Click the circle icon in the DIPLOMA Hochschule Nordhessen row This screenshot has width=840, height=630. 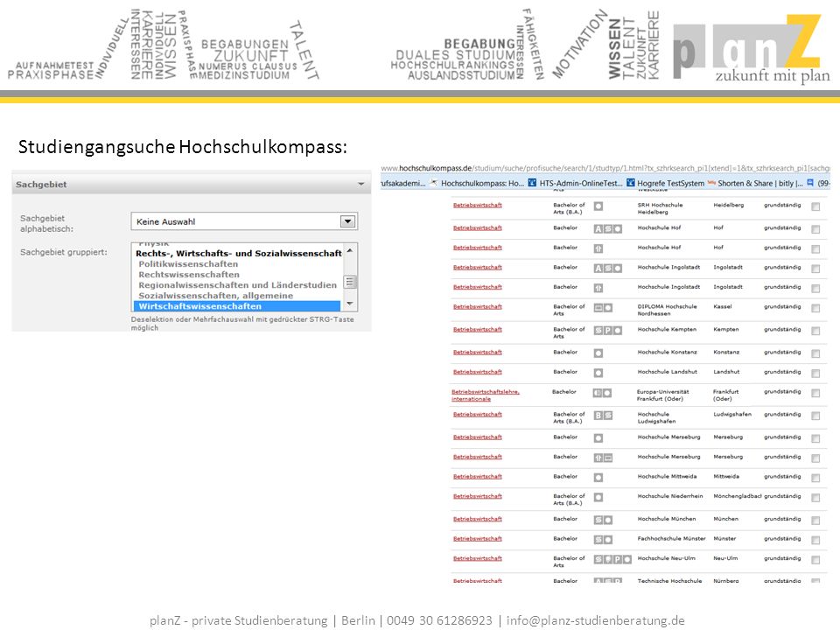[x=608, y=308]
